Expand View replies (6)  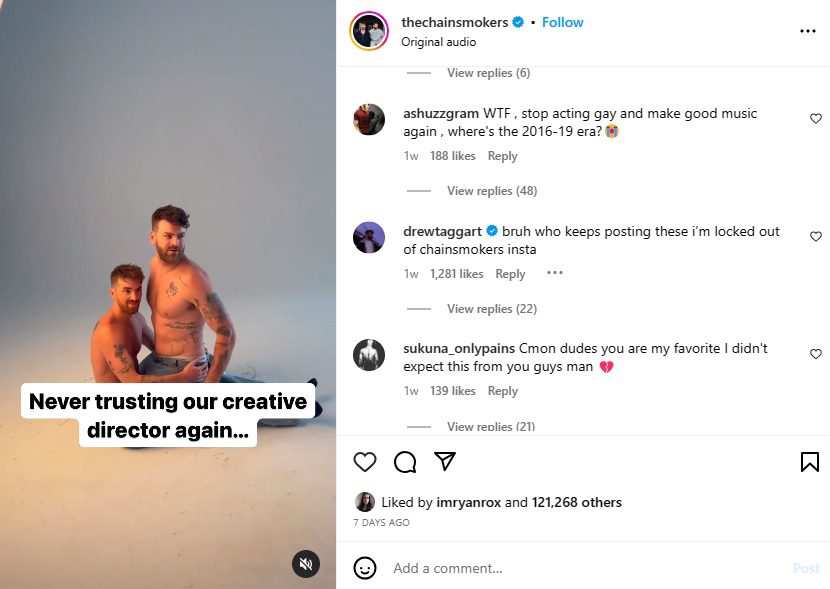coord(488,73)
